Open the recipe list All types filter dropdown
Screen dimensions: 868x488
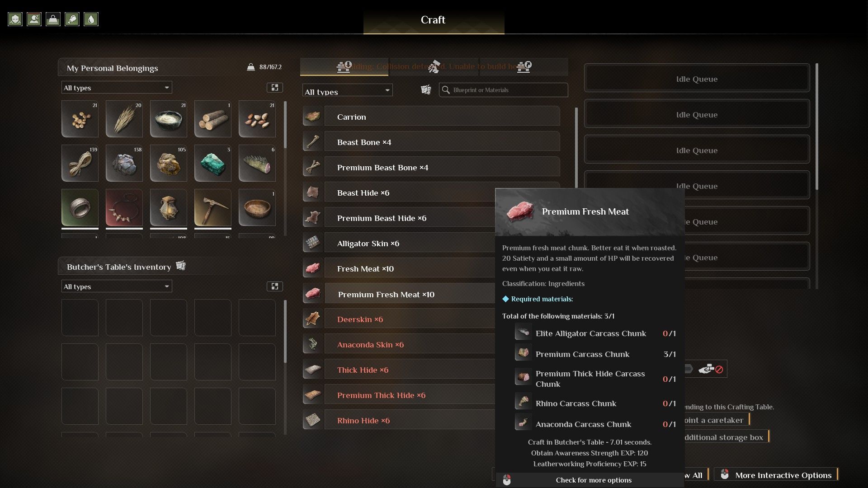tap(347, 90)
